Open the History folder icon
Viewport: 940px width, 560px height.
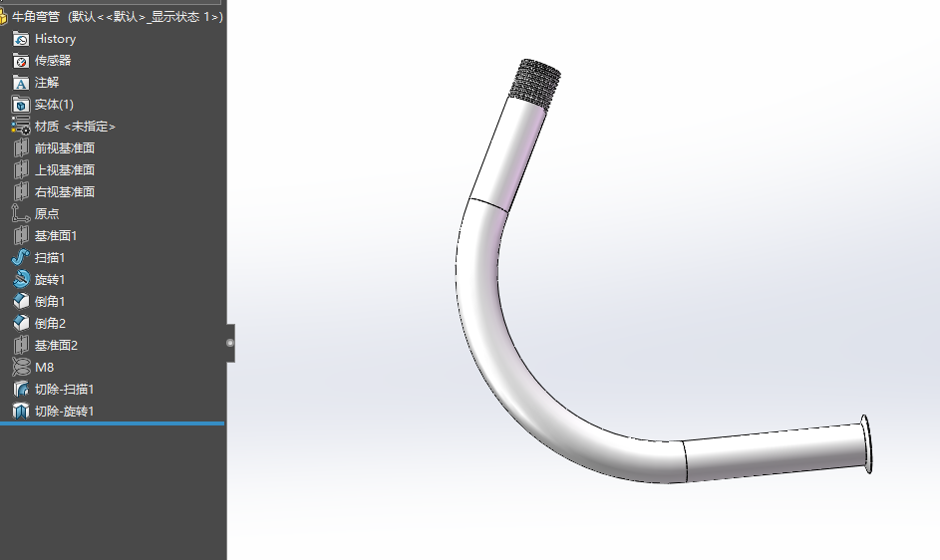pos(21,39)
